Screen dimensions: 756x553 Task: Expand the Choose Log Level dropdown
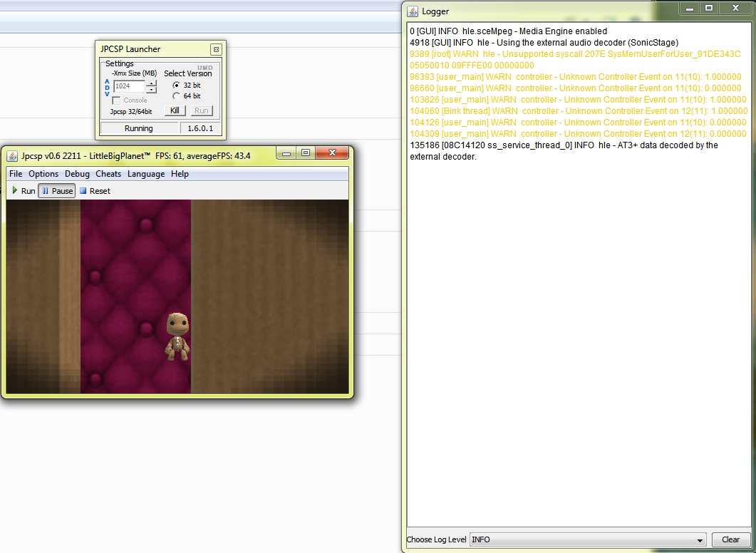pyautogui.click(x=699, y=540)
